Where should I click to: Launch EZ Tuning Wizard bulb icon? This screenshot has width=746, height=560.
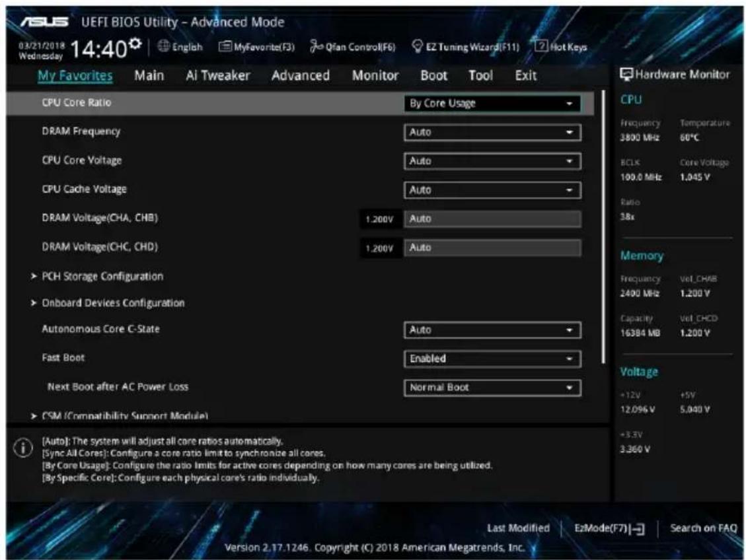point(417,46)
